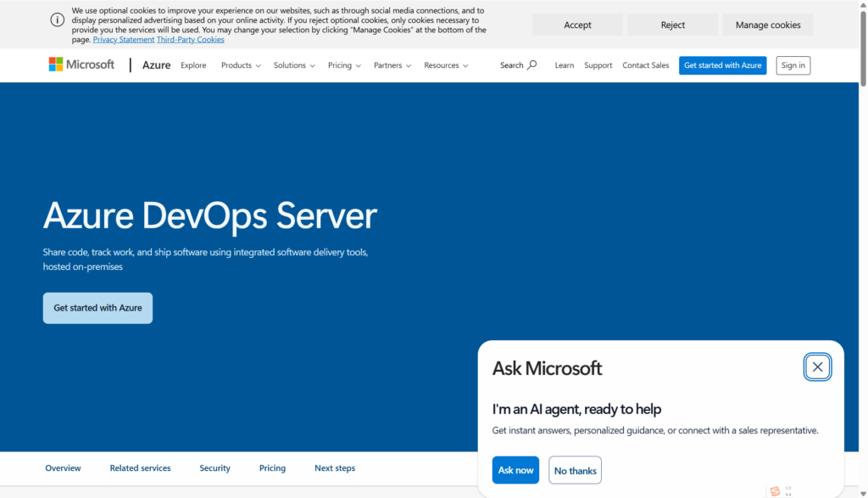Switch to the Related services tab

(x=140, y=468)
